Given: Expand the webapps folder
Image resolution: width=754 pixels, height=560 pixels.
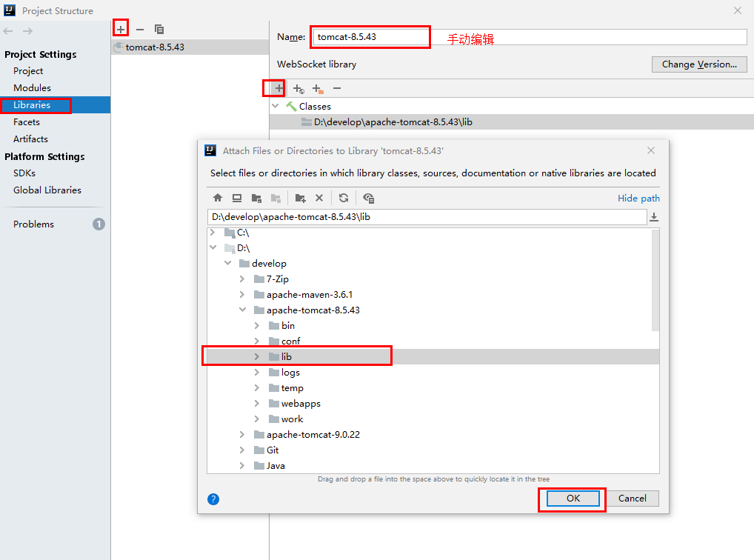Looking at the screenshot, I should 257,403.
